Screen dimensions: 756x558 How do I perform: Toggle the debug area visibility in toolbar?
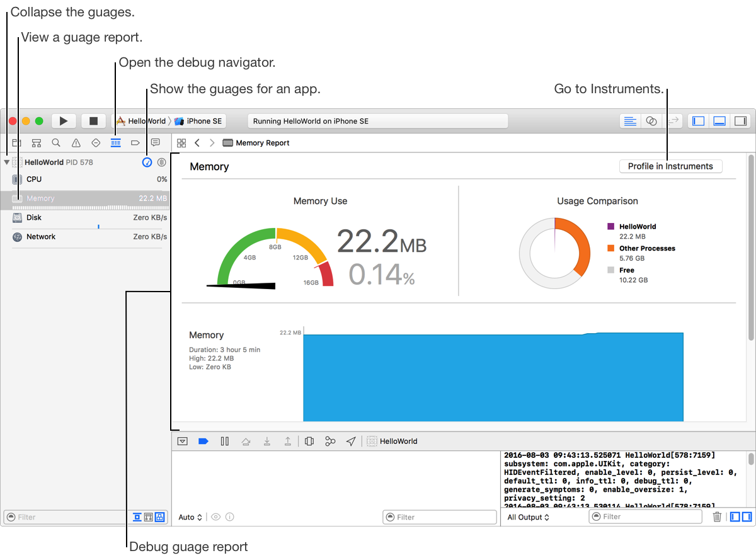(x=719, y=121)
